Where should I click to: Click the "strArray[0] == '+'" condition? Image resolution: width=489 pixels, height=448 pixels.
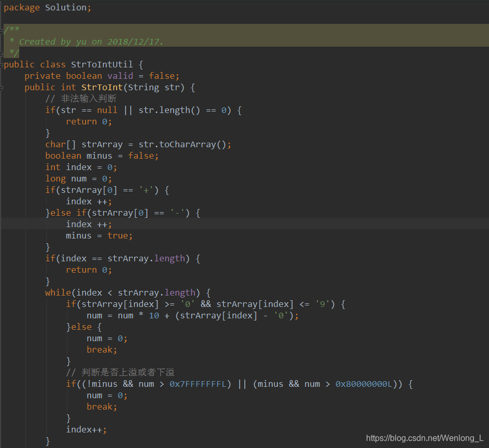pyautogui.click(x=107, y=190)
